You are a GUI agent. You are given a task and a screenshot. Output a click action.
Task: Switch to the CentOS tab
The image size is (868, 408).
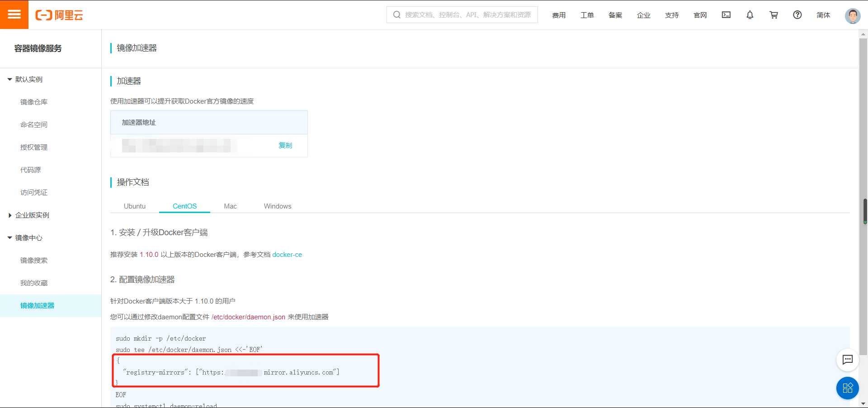click(x=184, y=206)
